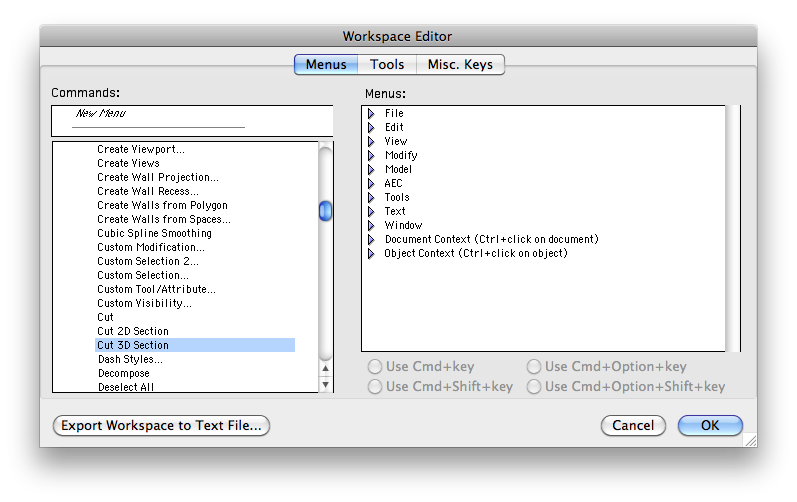Click the commands list scrollbar thumb
Screen dimensions: 797x502
point(325,212)
